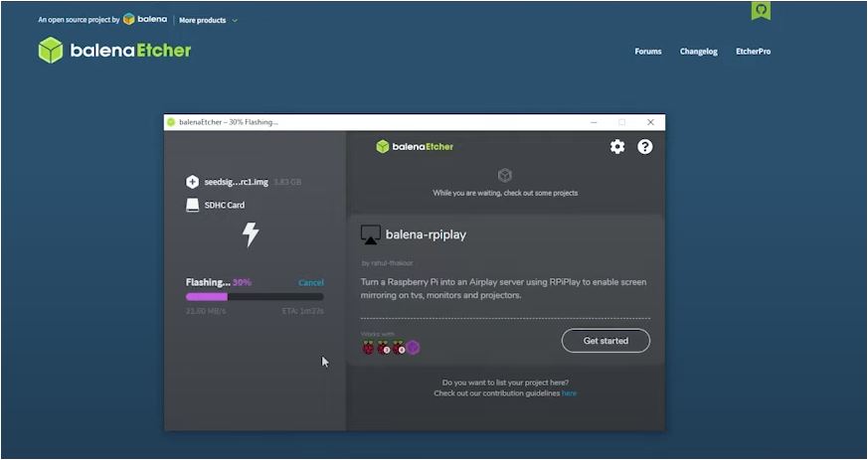Click the SDHC Card drive icon

(192, 205)
